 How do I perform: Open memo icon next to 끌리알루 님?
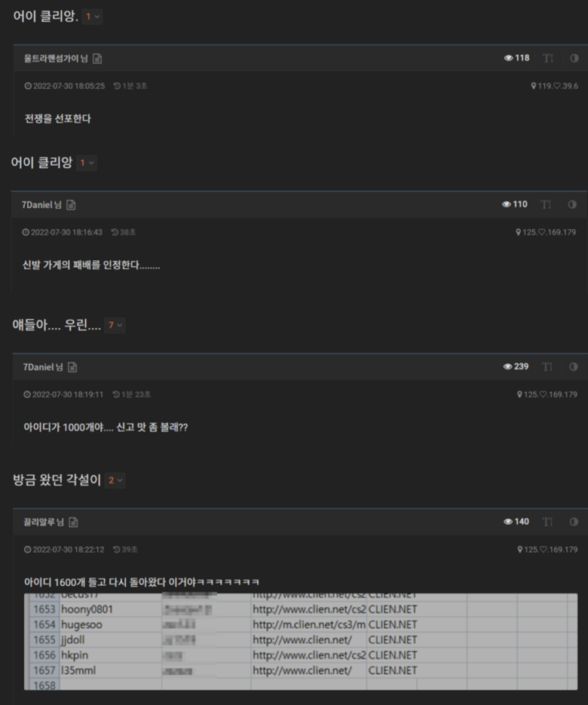coord(73,522)
